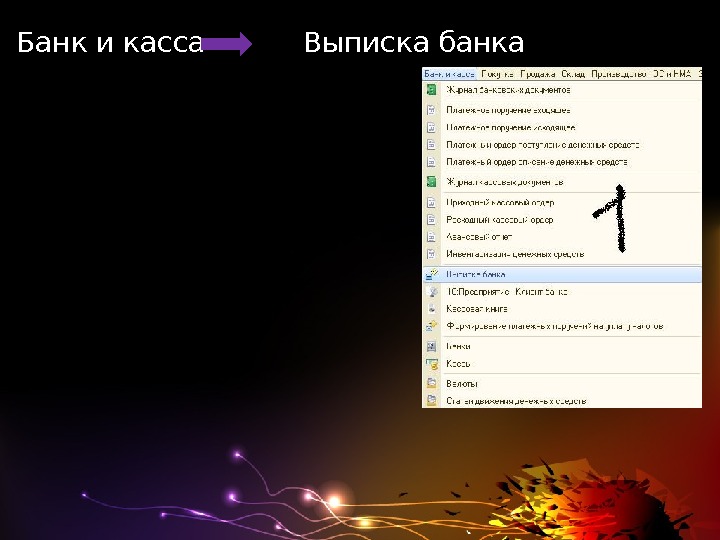
Task: Open the Покупка menu
Action: pos(497,74)
